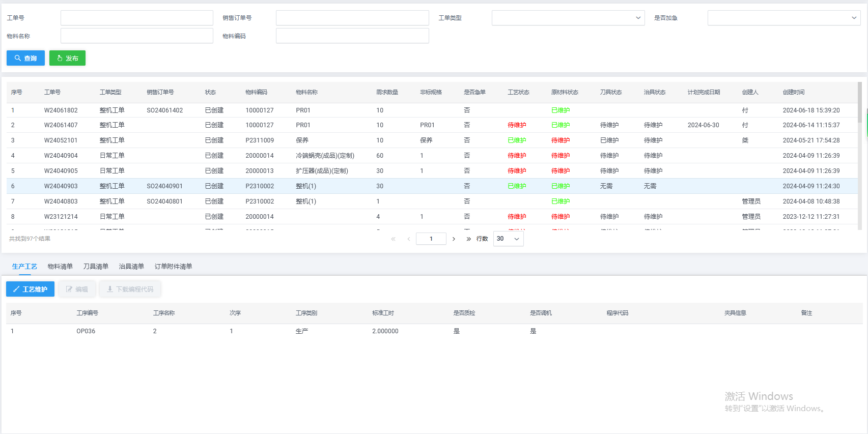This screenshot has height=434, width=868.
Task: Click sales order SO24040901 cell
Action: pyautogui.click(x=164, y=186)
